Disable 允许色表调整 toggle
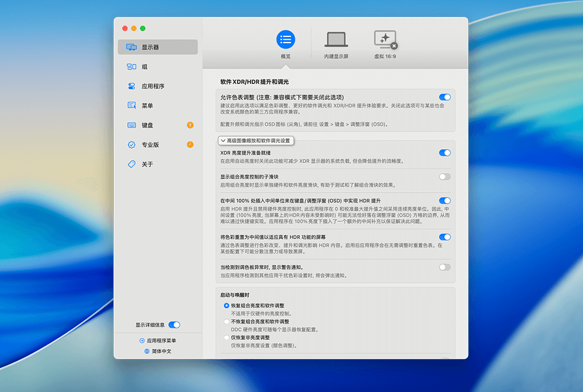The image size is (583, 392). tap(445, 97)
